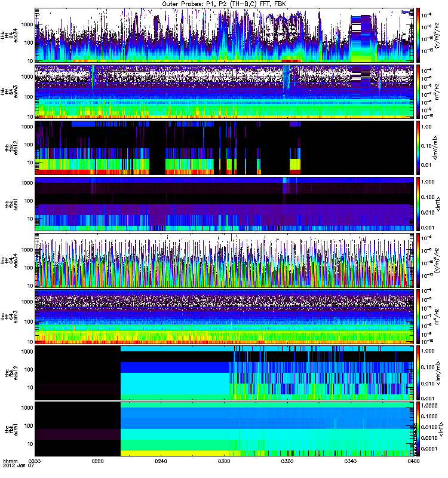This screenshot has width=448, height=478.
Task: Click the 0300 time tick label
Action: [224, 462]
